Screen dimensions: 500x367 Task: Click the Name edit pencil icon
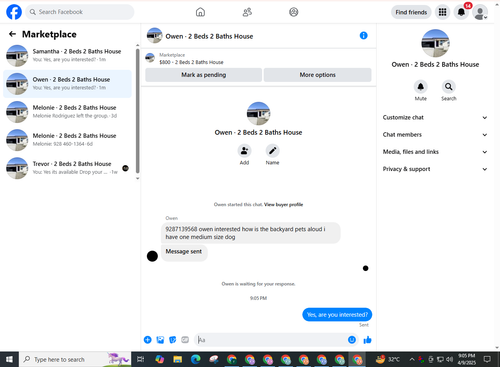coord(272,151)
